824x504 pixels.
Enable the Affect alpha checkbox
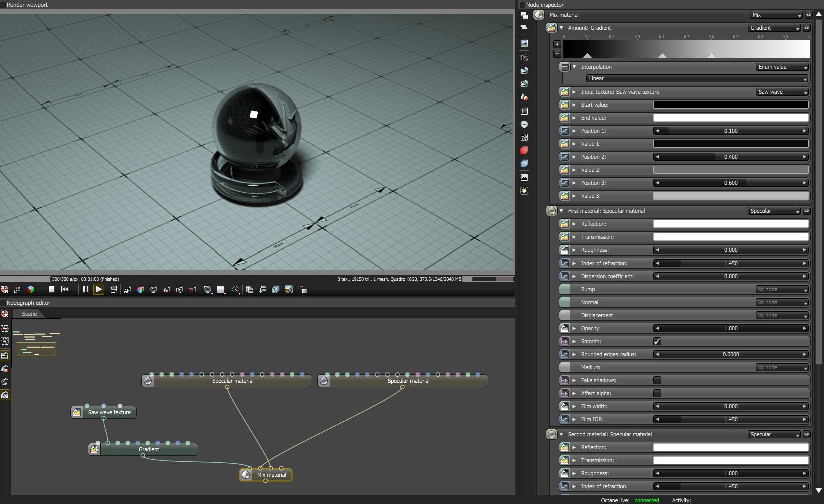coord(657,393)
